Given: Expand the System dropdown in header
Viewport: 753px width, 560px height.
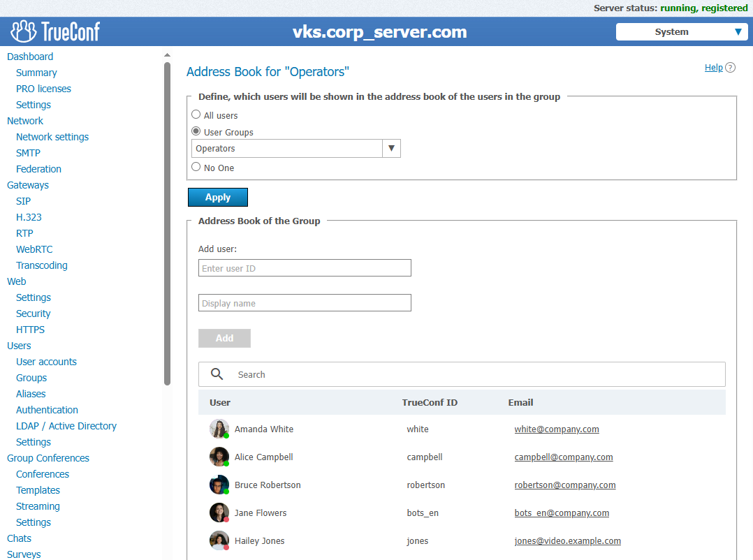Looking at the screenshot, I should click(x=681, y=32).
